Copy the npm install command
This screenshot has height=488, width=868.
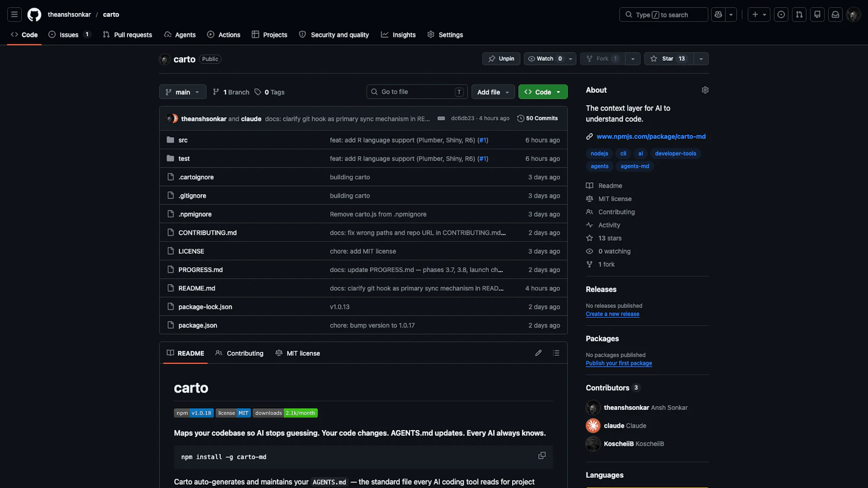pos(541,455)
